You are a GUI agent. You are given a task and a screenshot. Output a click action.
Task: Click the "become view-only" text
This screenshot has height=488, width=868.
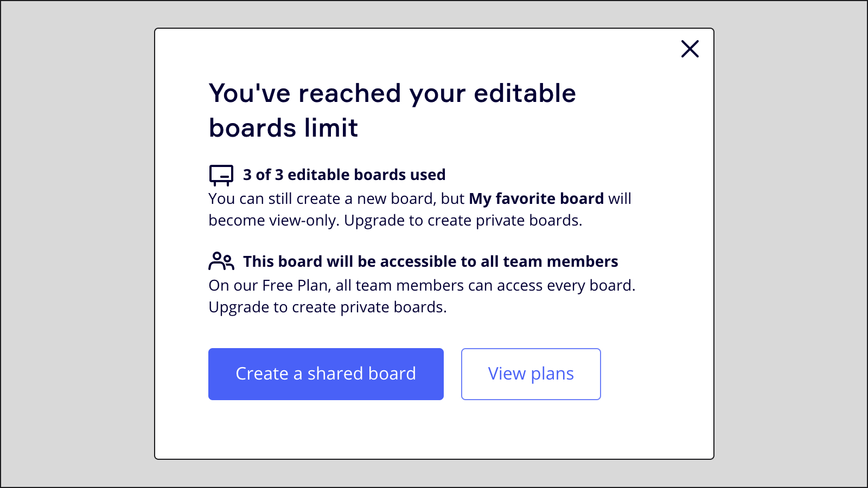273,221
